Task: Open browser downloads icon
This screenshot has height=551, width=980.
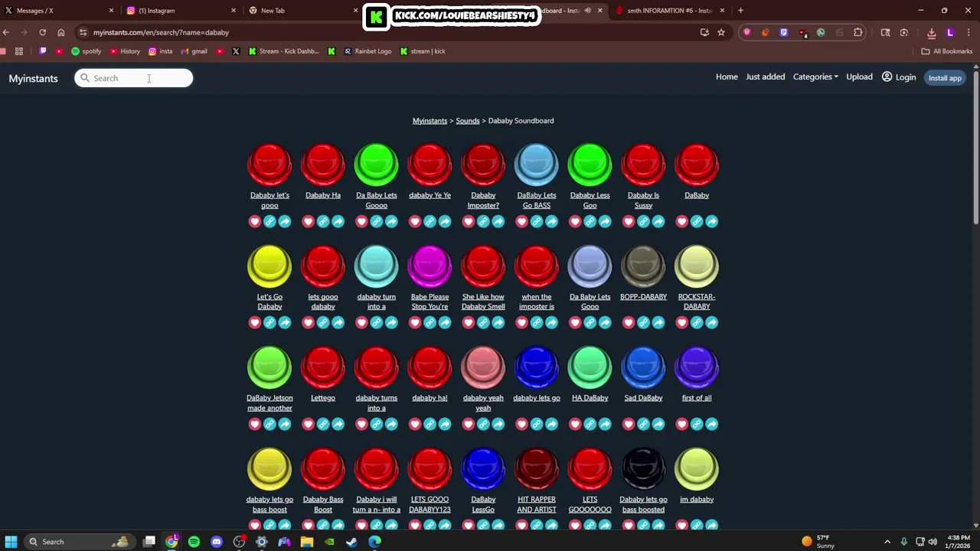Action: pos(932,32)
